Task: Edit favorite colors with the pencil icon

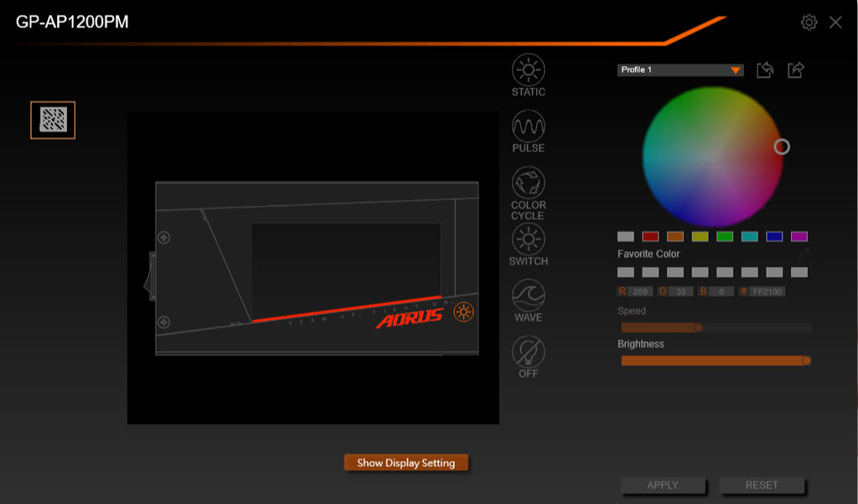Action: point(804,254)
